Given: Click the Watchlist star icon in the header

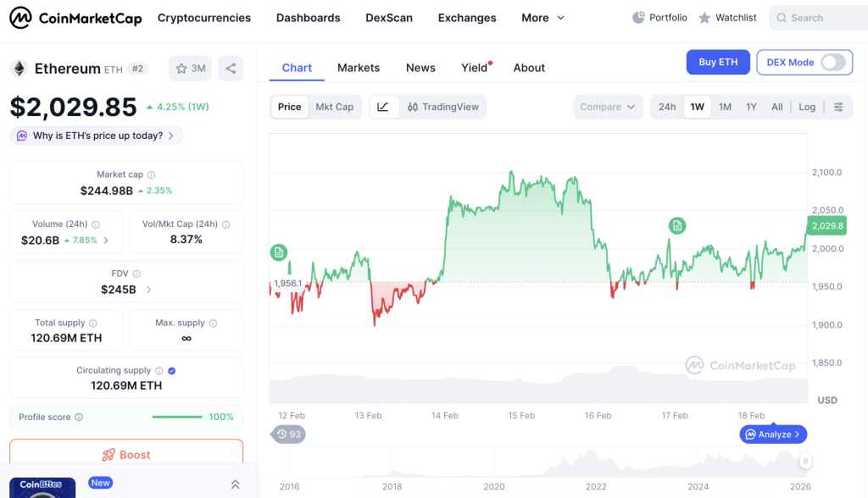Looking at the screenshot, I should click(704, 19).
